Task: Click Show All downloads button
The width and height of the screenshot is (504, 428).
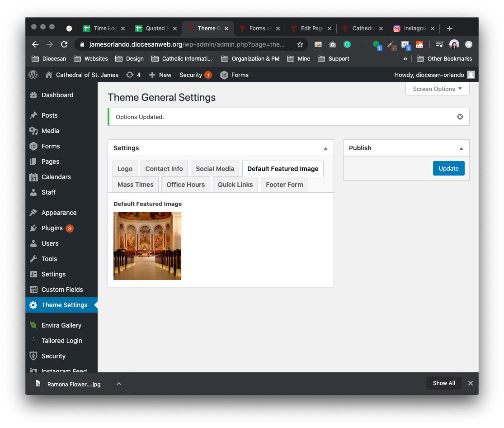Action: coord(443,383)
